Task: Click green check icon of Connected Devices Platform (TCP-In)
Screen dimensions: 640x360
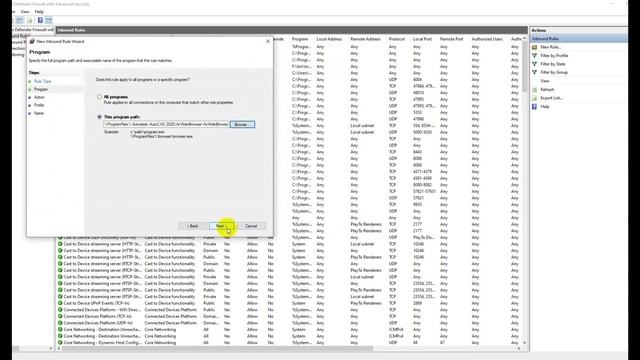Action: [60, 316]
